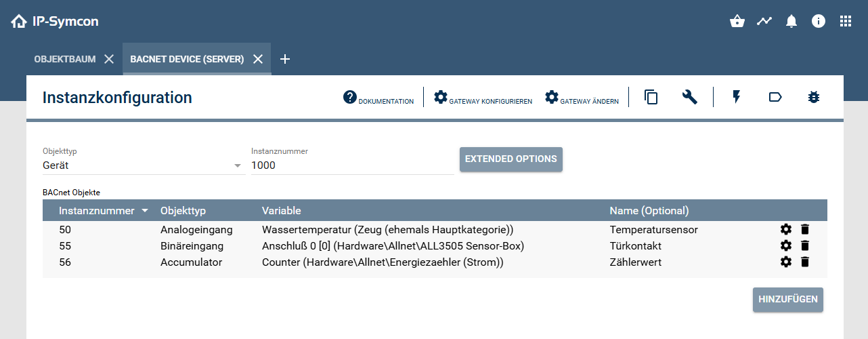Open the debug bug icon
Screen dimensions: 868x339
coord(814,98)
